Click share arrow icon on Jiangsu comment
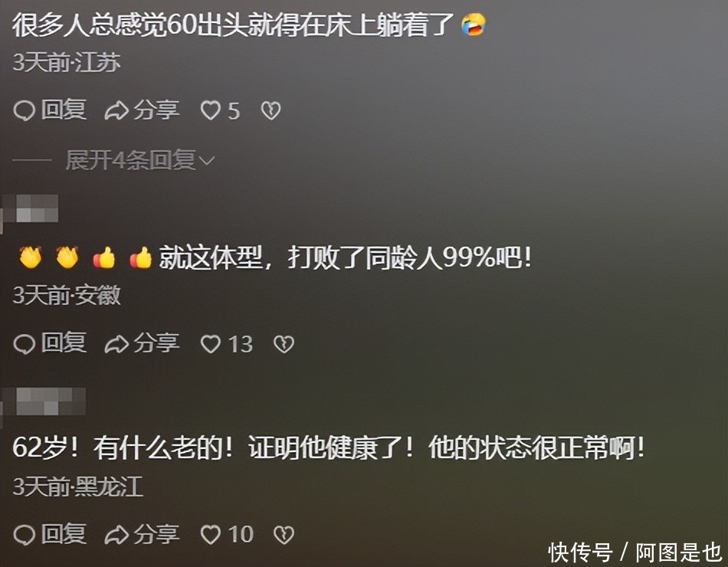Viewport: 728px width, 567px height. (x=116, y=111)
